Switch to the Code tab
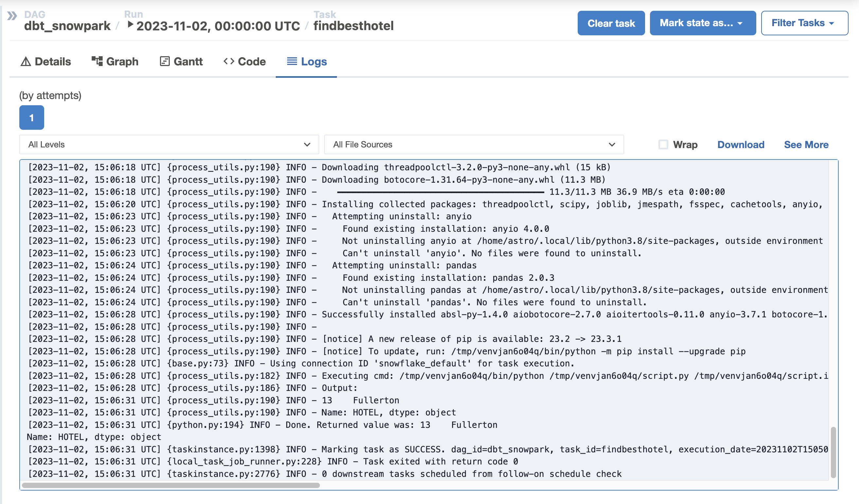 (252, 62)
